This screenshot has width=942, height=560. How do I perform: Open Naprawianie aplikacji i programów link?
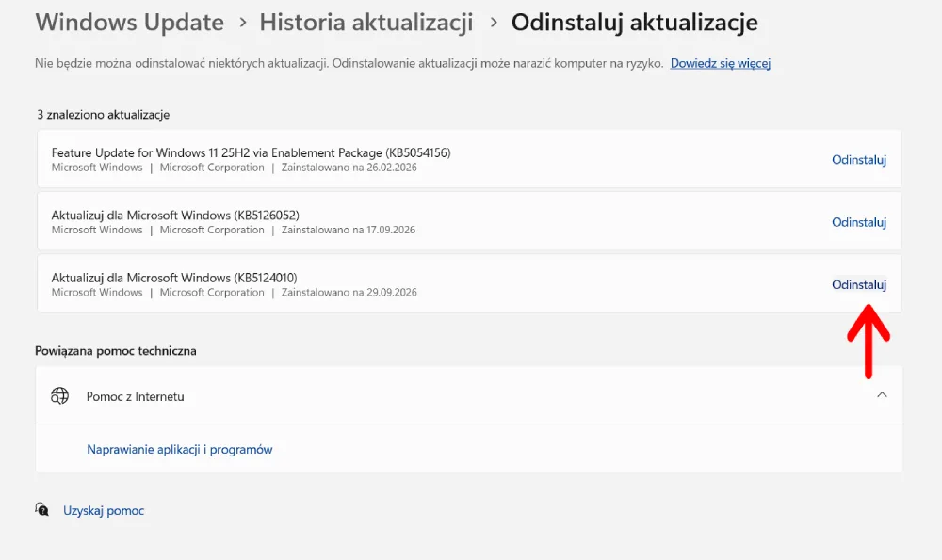[180, 450]
